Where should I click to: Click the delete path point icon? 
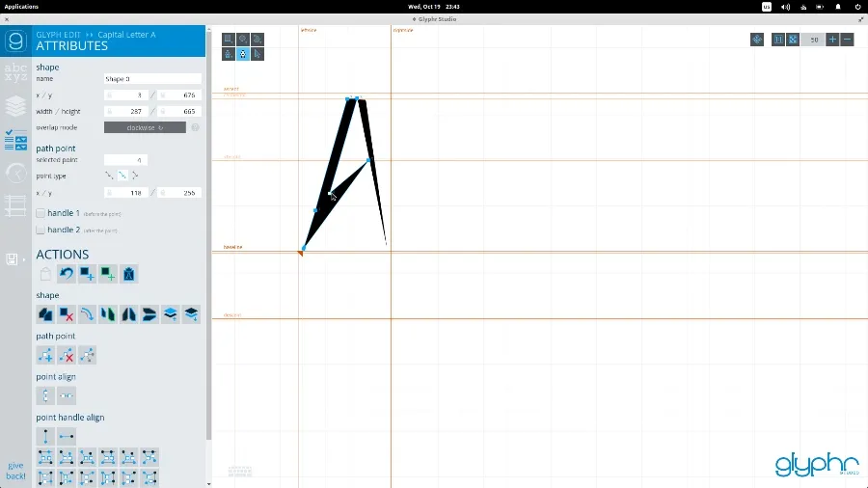click(67, 355)
